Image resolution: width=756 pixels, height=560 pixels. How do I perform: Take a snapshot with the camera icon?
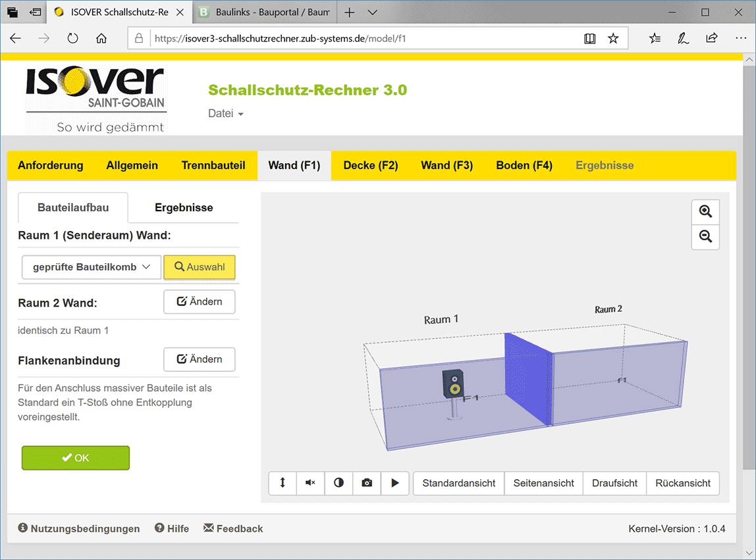pyautogui.click(x=367, y=483)
